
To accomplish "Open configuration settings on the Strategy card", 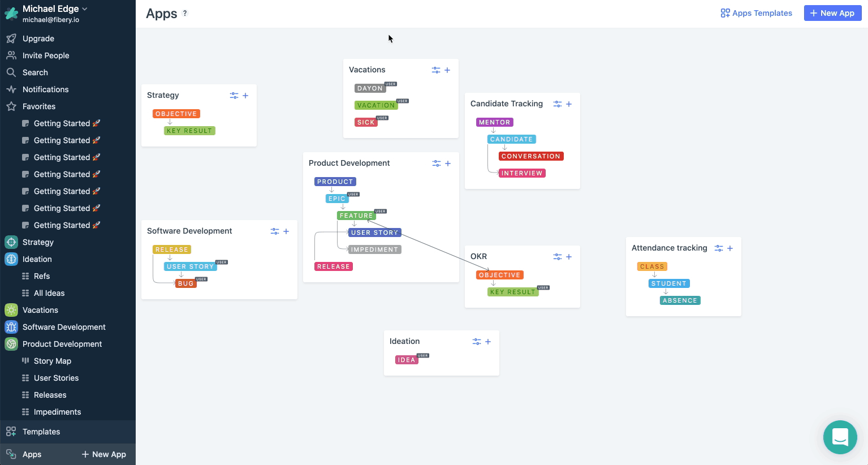I will (234, 95).
